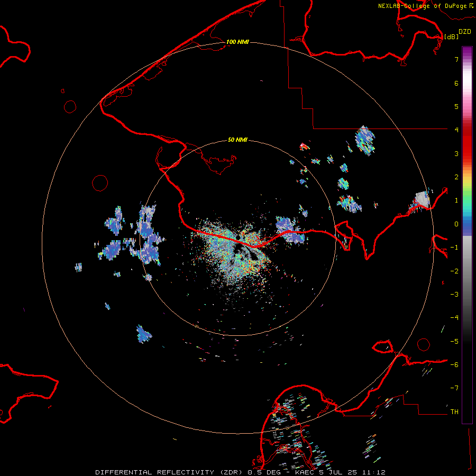Click the 7 value on color scale
Screen dimensions: 476x476
[x=456, y=59]
